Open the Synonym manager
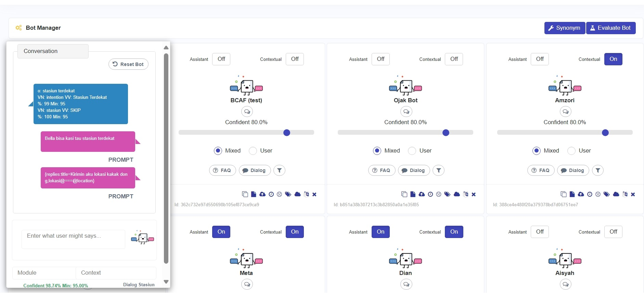Image resolution: width=644 pixels, height=303 pixels. (x=564, y=28)
